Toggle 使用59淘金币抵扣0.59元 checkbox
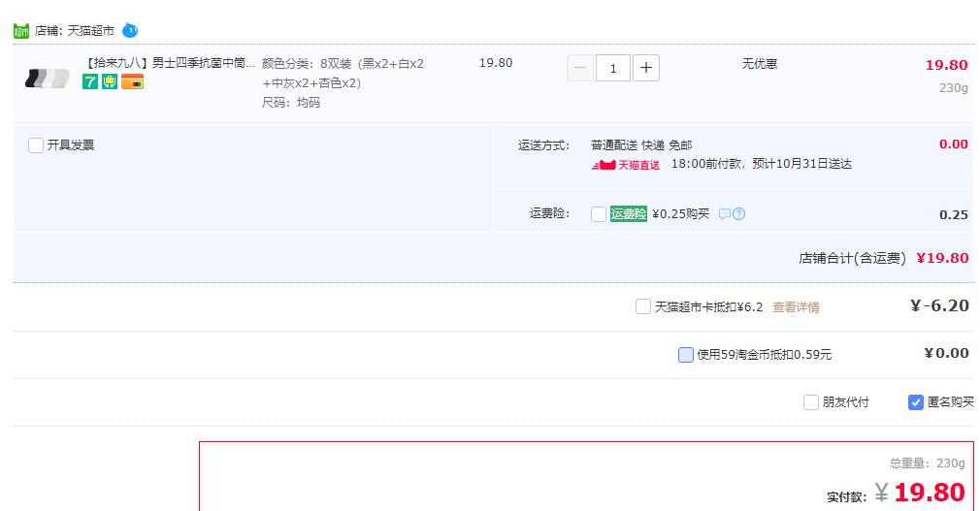Image resolution: width=980 pixels, height=511 pixels. click(686, 355)
